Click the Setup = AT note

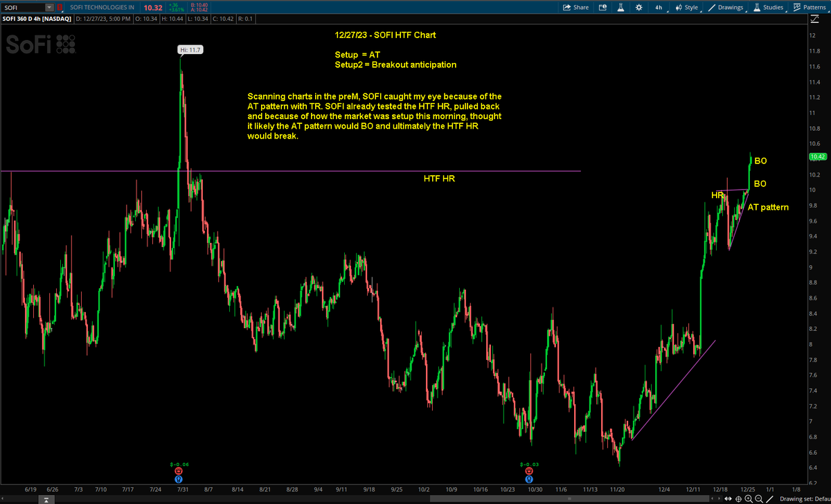coord(356,54)
